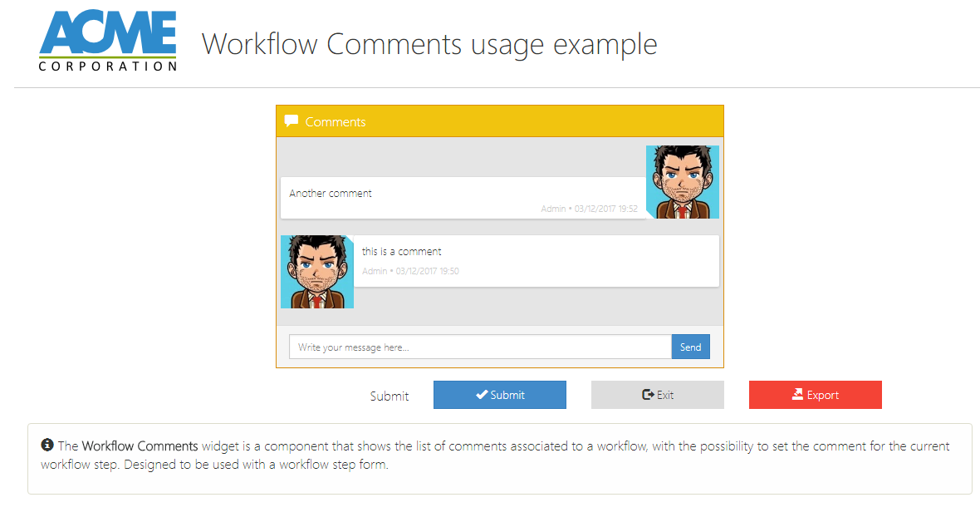Click the avatar next to 'Another comment'
Screen dimensions: 980x517
(682, 182)
